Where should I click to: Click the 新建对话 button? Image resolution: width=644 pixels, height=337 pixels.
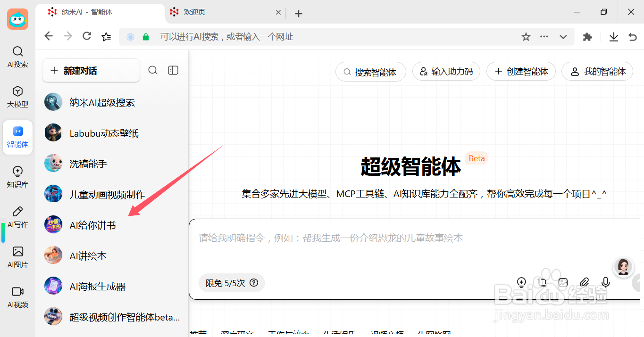91,70
